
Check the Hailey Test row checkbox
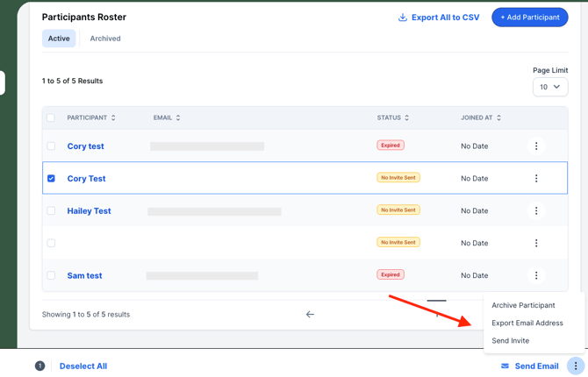51,211
